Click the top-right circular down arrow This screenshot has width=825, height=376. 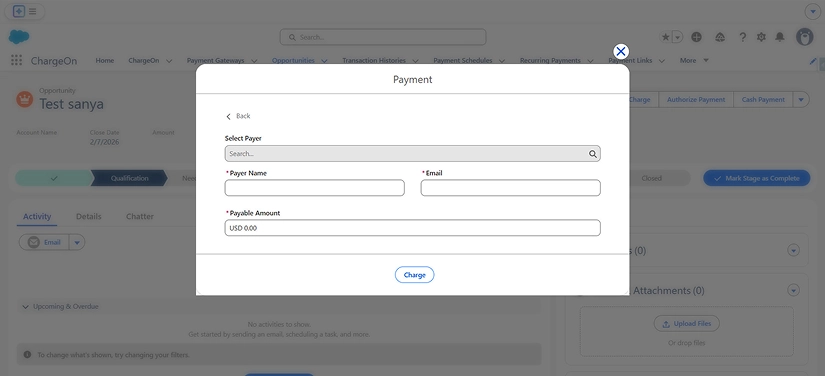coord(812,11)
